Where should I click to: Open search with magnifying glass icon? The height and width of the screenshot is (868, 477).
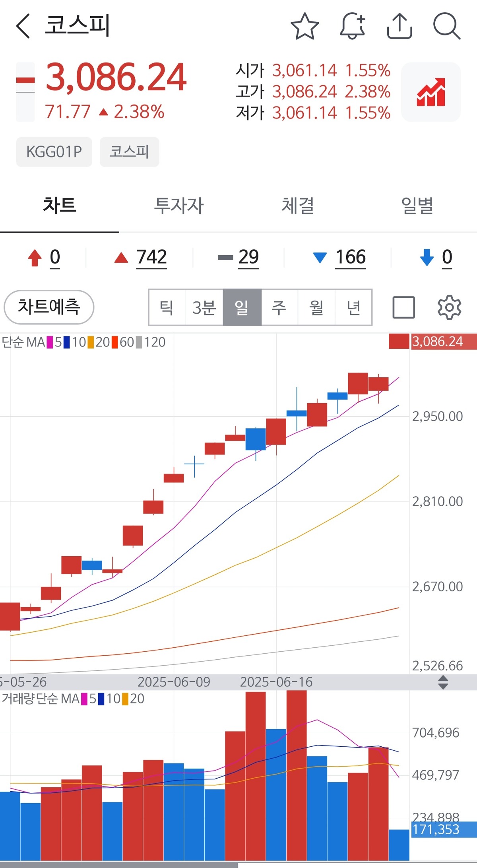coord(446,26)
